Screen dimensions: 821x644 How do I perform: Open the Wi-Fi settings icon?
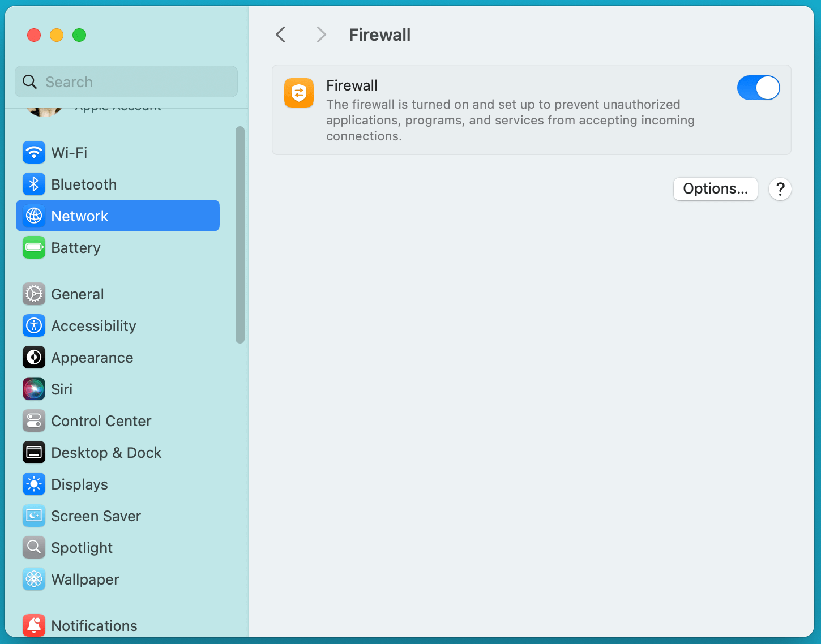[x=34, y=152]
